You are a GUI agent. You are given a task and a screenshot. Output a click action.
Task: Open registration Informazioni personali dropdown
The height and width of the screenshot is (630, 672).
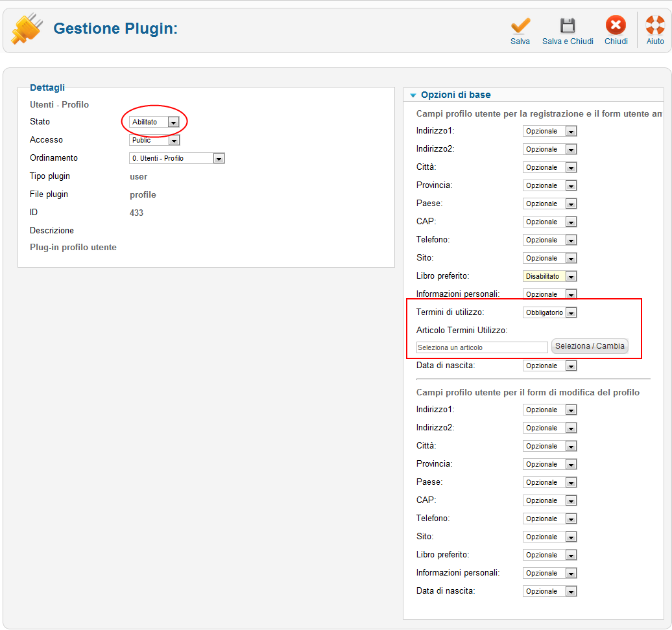[x=549, y=294]
